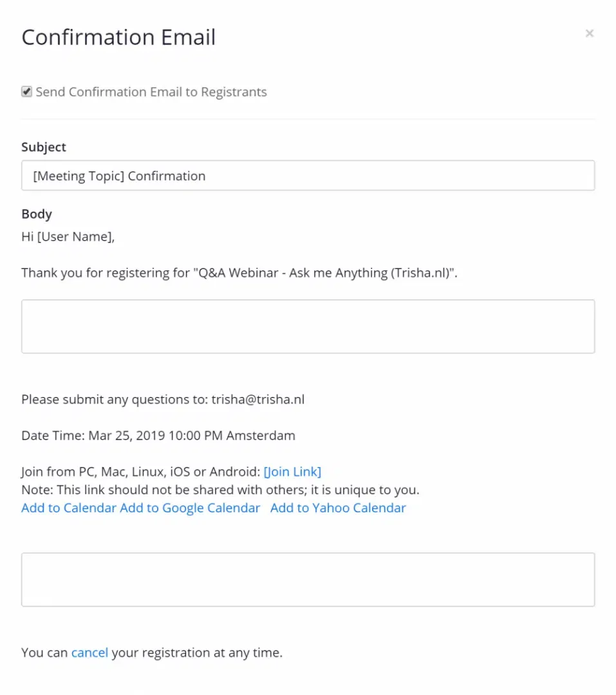Open the [Join Link] hyperlink
This screenshot has width=616, height=695.
click(292, 472)
